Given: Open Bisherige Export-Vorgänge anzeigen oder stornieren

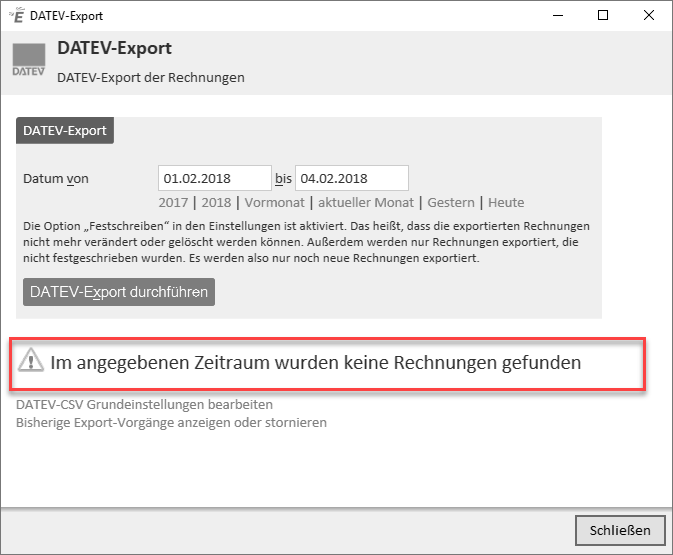Looking at the screenshot, I should [x=171, y=423].
